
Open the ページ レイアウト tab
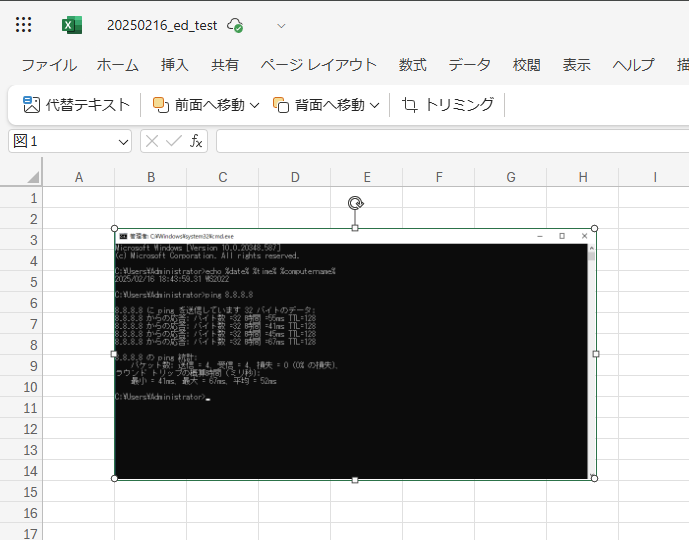coord(318,65)
